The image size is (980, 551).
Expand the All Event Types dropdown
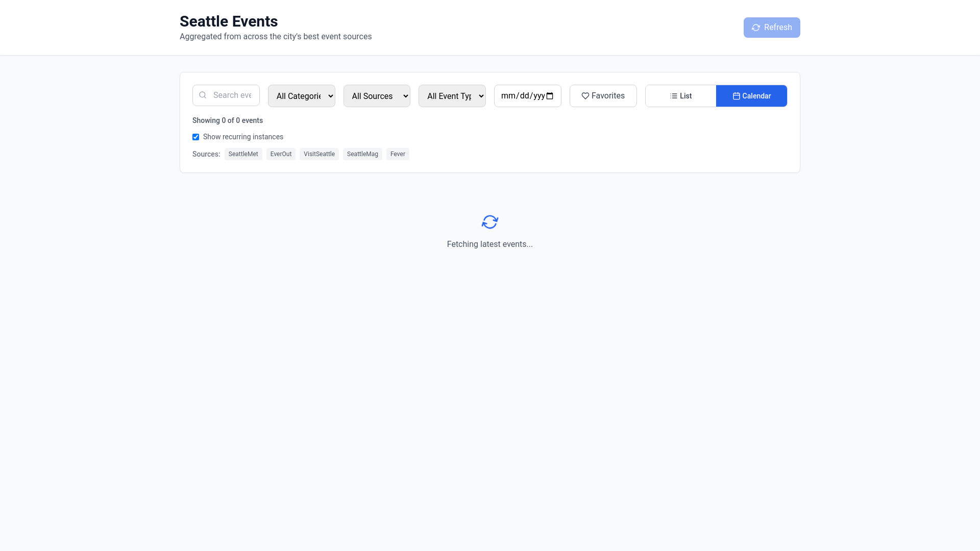click(x=452, y=96)
